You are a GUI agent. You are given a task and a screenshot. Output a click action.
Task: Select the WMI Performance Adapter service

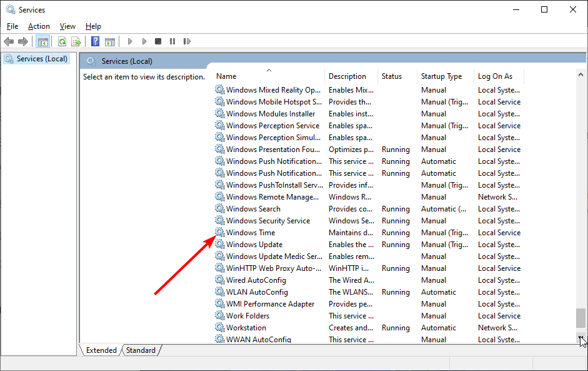point(368,304)
